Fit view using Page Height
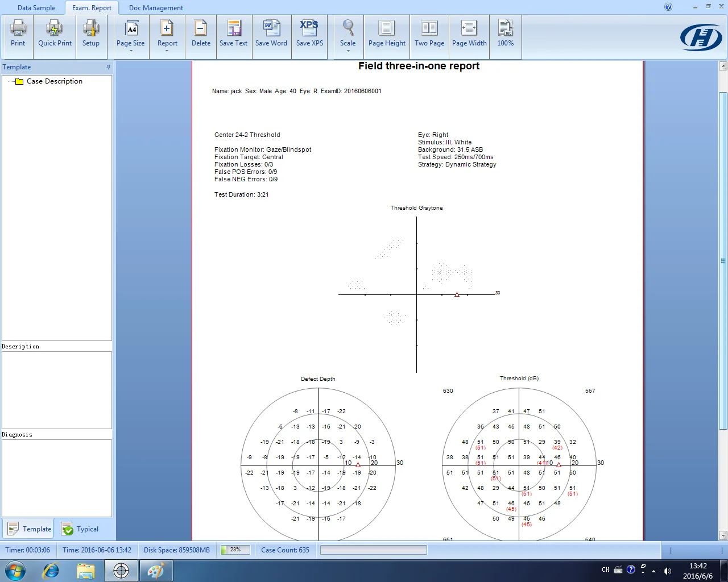This screenshot has height=582, width=728. coord(387,34)
